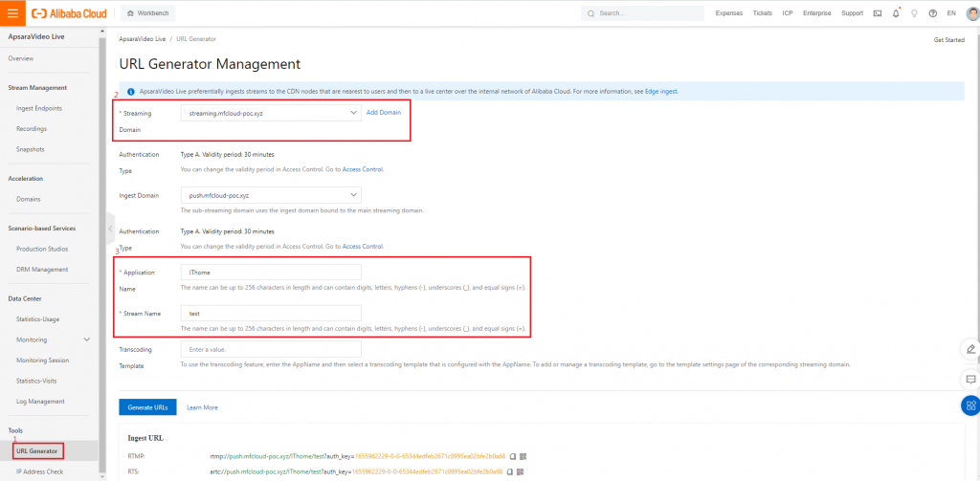Open Enterprise in the top bar
The width and height of the screenshot is (980, 481).
[x=817, y=13]
